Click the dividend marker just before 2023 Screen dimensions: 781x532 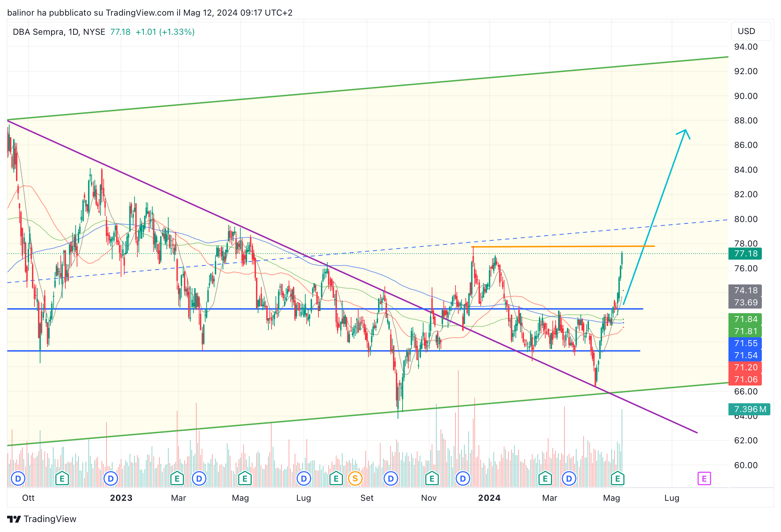pos(111,479)
